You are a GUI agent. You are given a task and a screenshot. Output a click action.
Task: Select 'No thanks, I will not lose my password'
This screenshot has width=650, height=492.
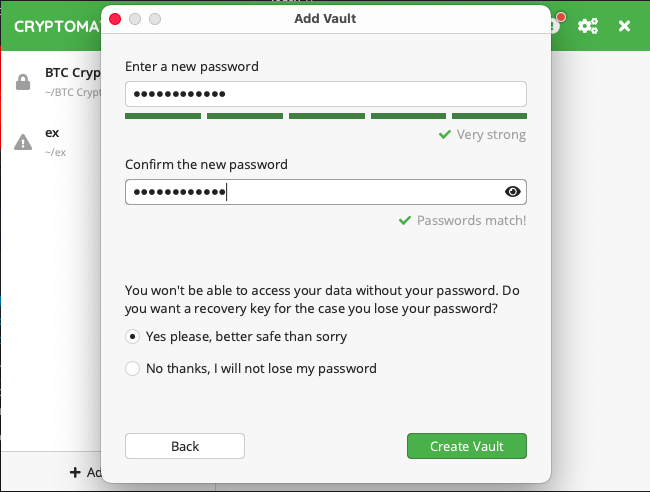133,368
